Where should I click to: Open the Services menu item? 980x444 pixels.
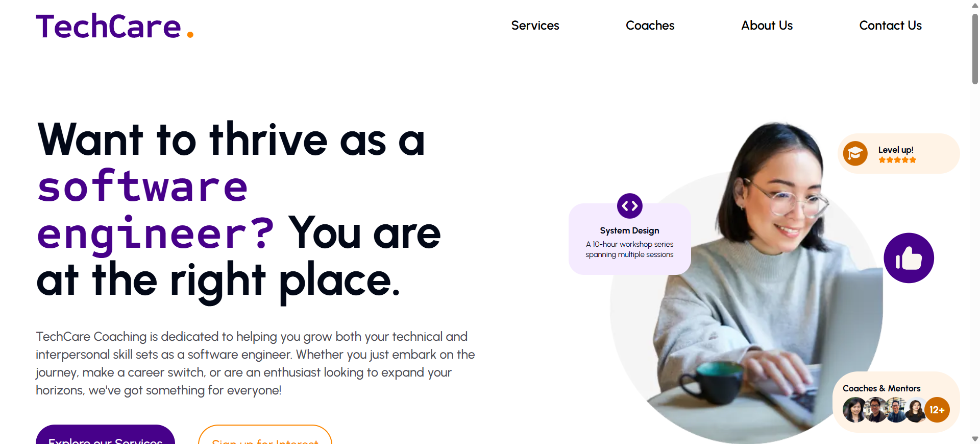coord(535,26)
